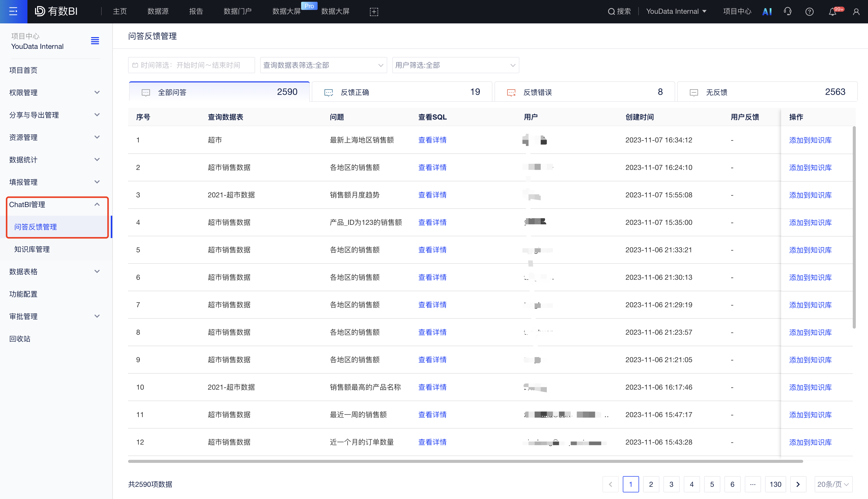868x499 pixels.
Task: Open notifications bell icon
Action: [x=832, y=12]
